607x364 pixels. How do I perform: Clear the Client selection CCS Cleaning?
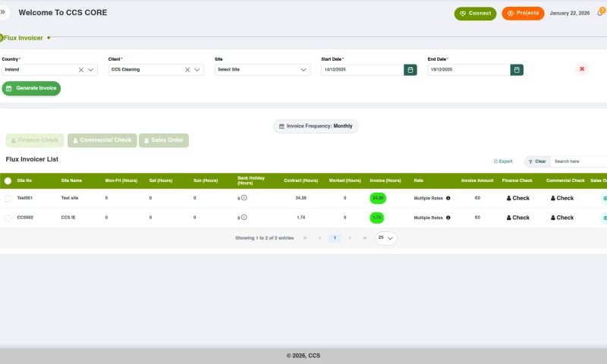(187, 70)
